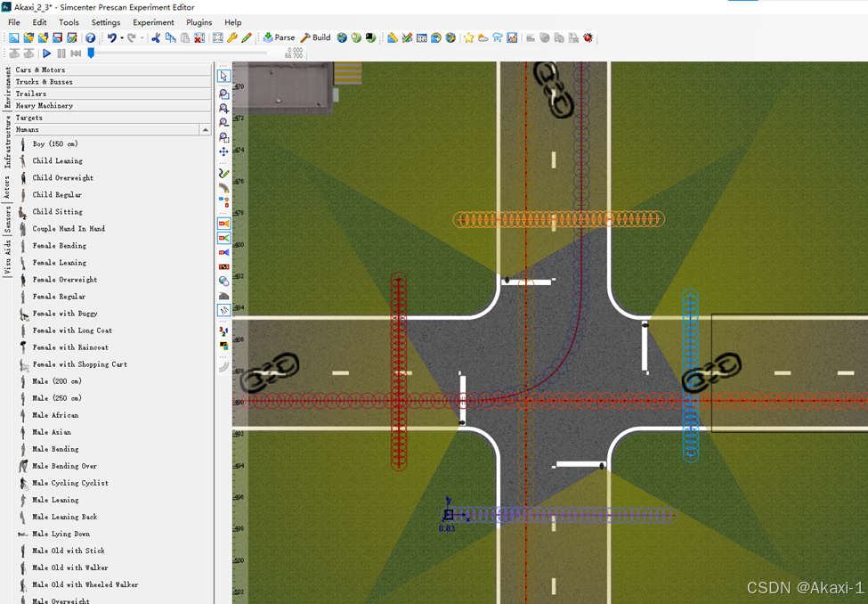Viewport: 868px width, 604px height.
Task: Open the File menu
Action: coord(14,22)
